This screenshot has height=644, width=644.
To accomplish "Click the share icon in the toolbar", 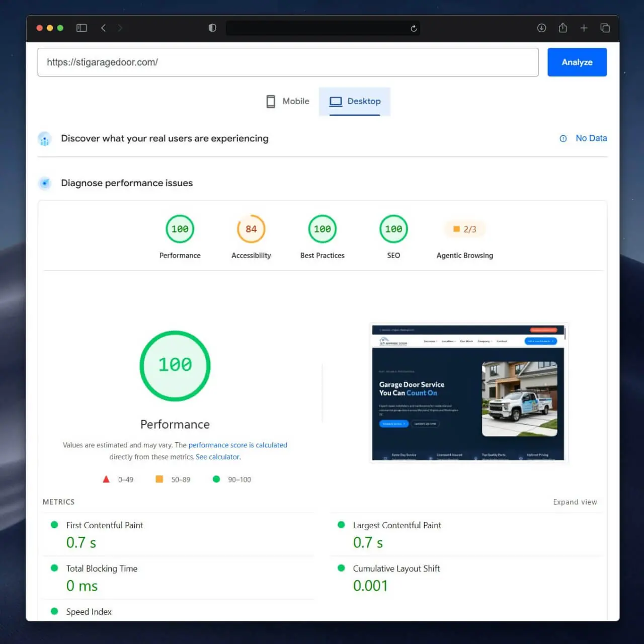I will (x=563, y=28).
